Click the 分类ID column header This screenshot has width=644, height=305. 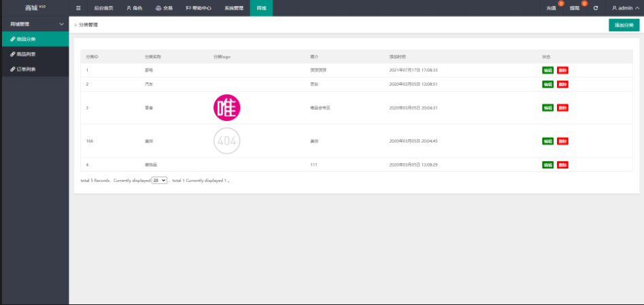[92, 56]
